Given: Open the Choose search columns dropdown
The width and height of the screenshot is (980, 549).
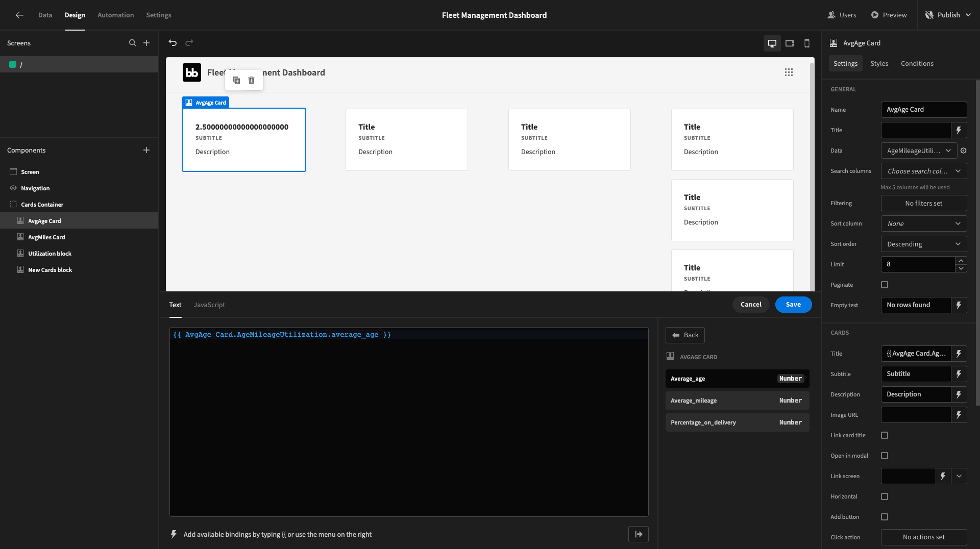Looking at the screenshot, I should pyautogui.click(x=924, y=171).
